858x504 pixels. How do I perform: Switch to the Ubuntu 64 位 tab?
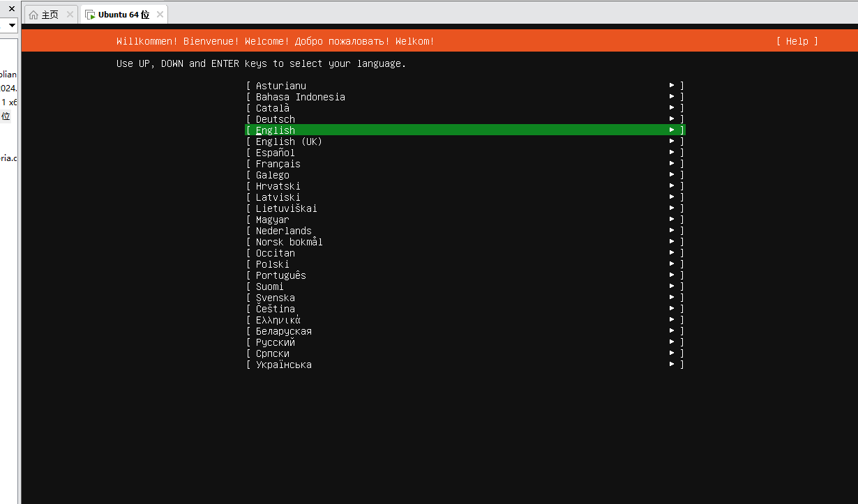pyautogui.click(x=123, y=13)
